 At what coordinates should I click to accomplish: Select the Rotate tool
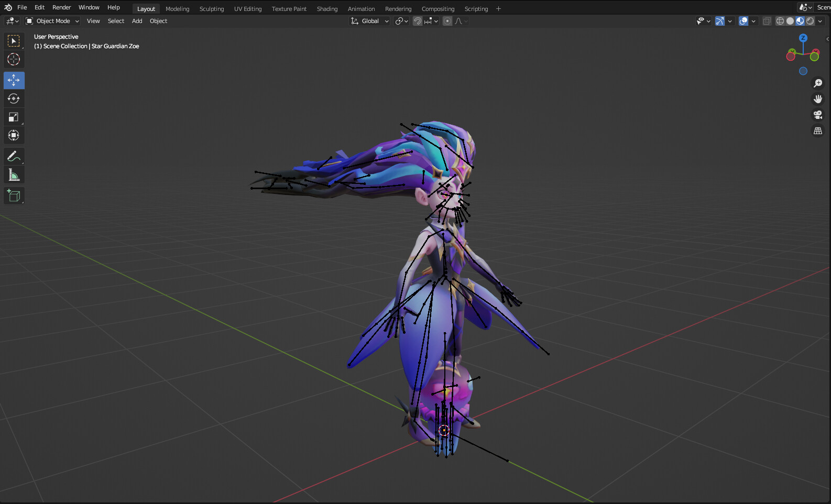14,98
